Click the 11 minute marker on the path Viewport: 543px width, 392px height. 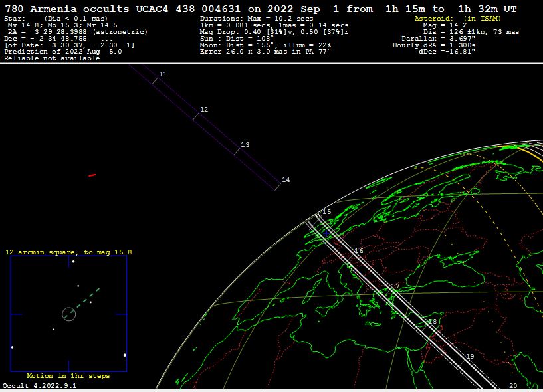coord(162,74)
